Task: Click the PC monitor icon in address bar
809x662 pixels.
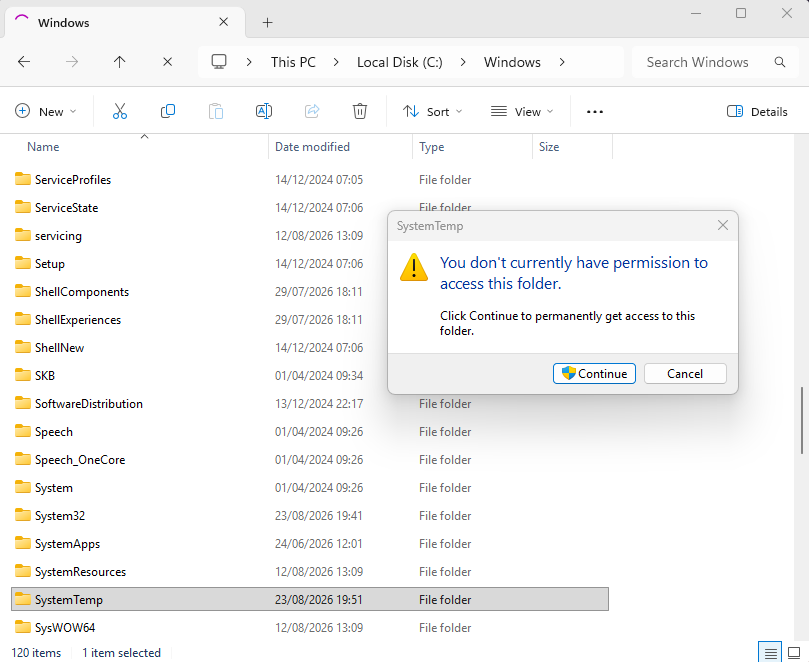Action: point(219,62)
